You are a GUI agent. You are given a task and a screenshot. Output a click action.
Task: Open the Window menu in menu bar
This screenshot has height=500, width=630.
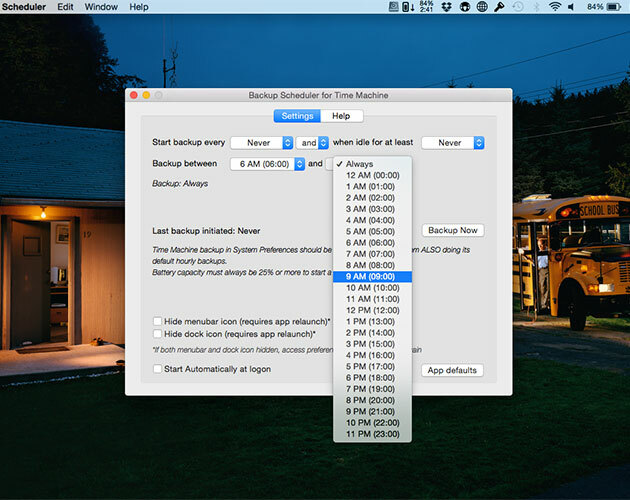(101, 7)
